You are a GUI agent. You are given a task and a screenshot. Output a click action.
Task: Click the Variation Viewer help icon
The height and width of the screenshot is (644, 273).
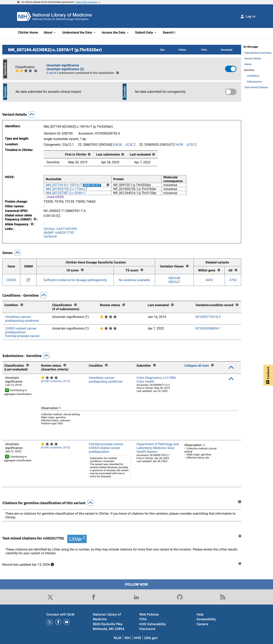[x=187, y=266]
